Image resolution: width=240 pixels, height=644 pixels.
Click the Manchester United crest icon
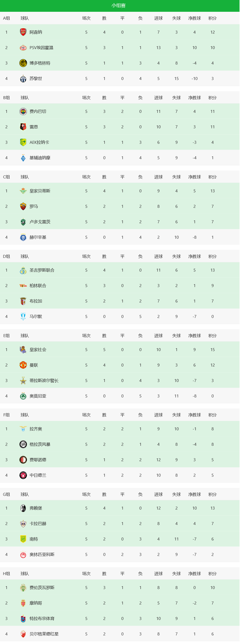(x=23, y=365)
